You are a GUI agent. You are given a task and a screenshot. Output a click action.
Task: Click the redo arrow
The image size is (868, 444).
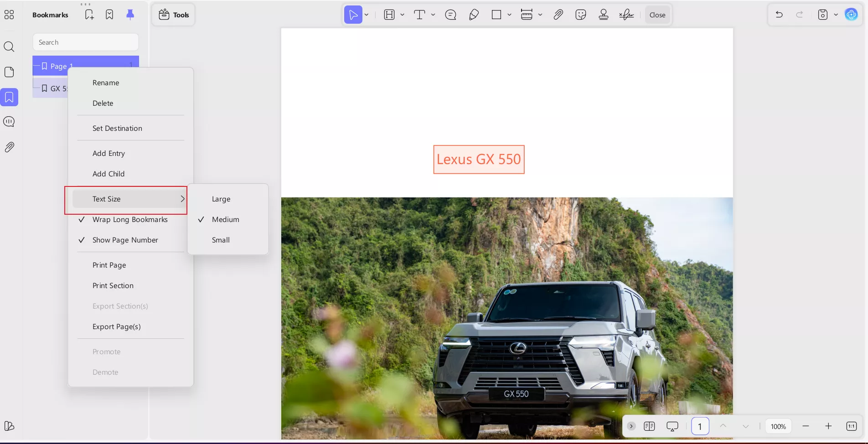(800, 15)
